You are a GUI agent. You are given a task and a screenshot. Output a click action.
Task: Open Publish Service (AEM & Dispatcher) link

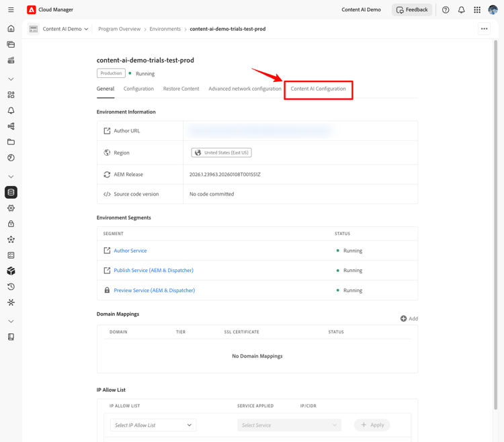[154, 271]
